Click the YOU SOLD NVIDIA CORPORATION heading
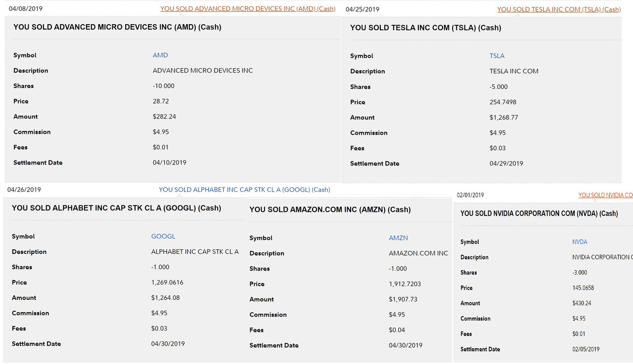 coord(539,213)
